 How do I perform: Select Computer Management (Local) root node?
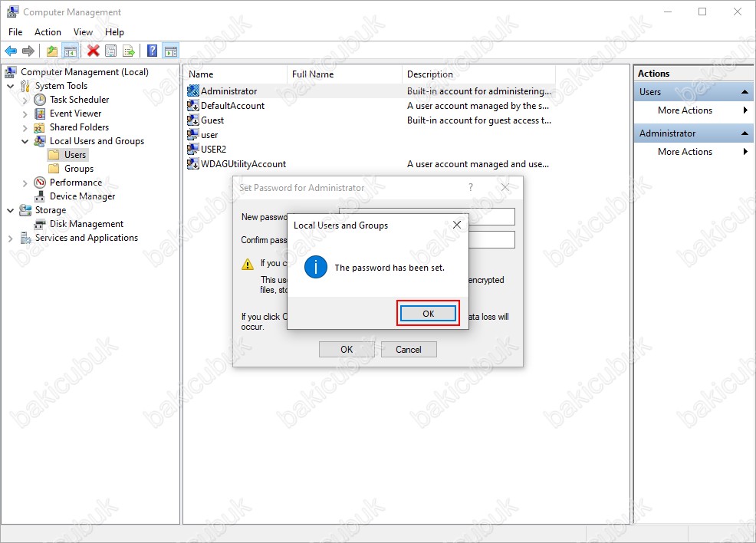84,72
